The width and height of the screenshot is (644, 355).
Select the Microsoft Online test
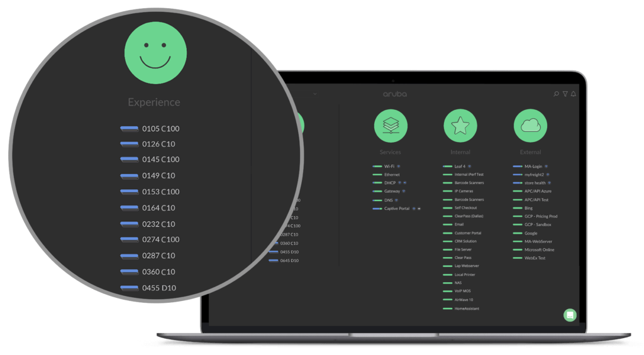point(533,249)
